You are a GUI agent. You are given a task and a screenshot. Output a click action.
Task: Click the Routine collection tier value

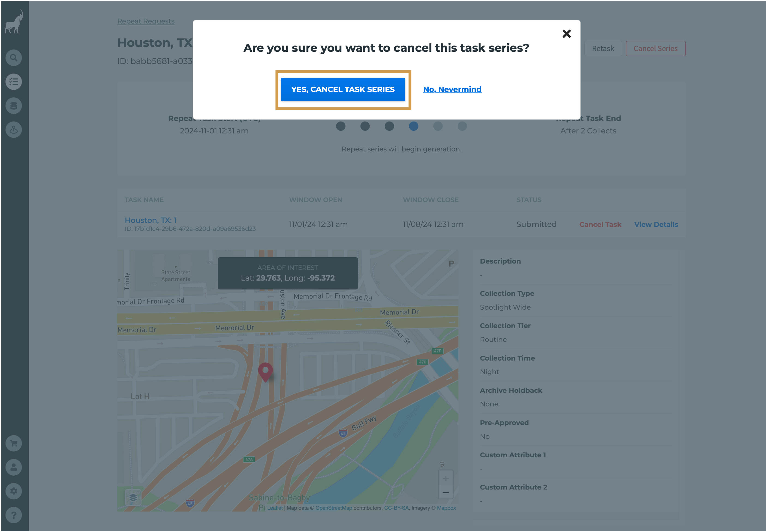[x=493, y=339]
